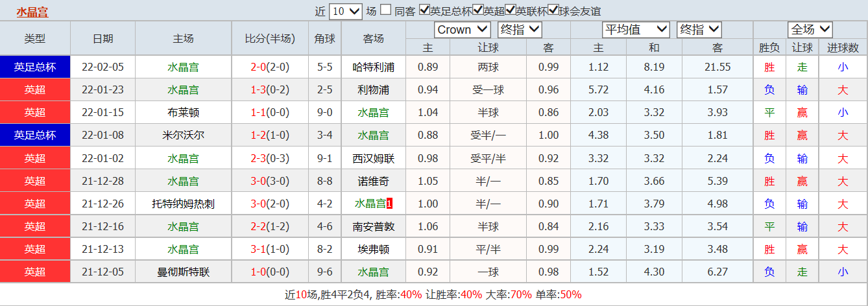The height and width of the screenshot is (306, 868).
Task: Expand the Crown bookmaker dropdown
Action: 463,30
